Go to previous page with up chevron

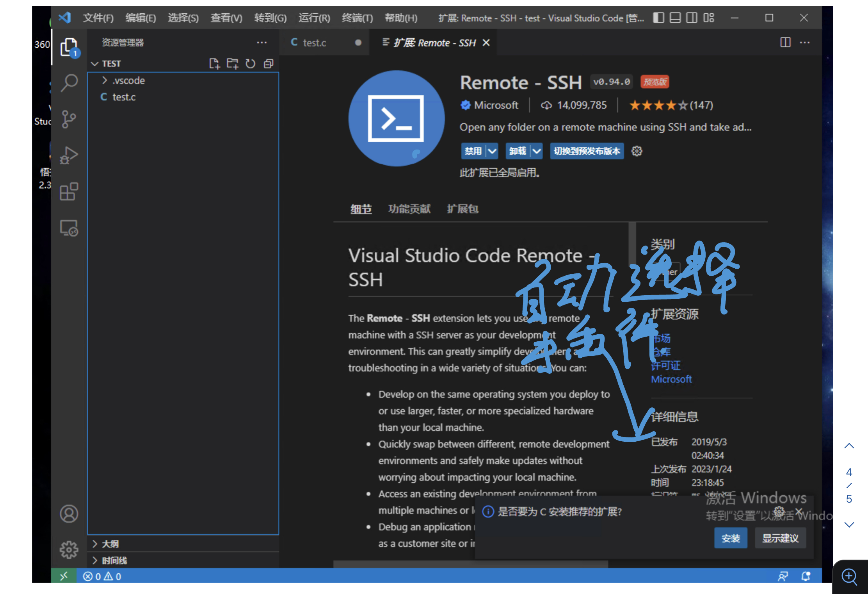(849, 446)
